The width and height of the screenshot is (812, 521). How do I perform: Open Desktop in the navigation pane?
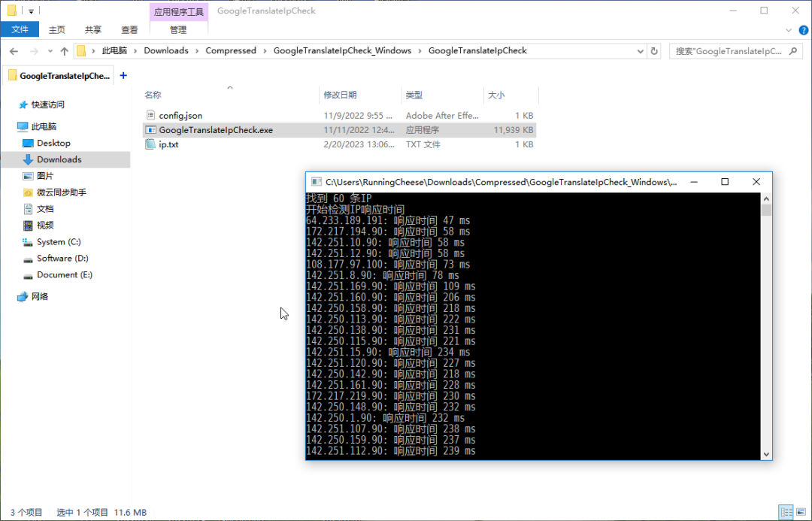(x=53, y=143)
